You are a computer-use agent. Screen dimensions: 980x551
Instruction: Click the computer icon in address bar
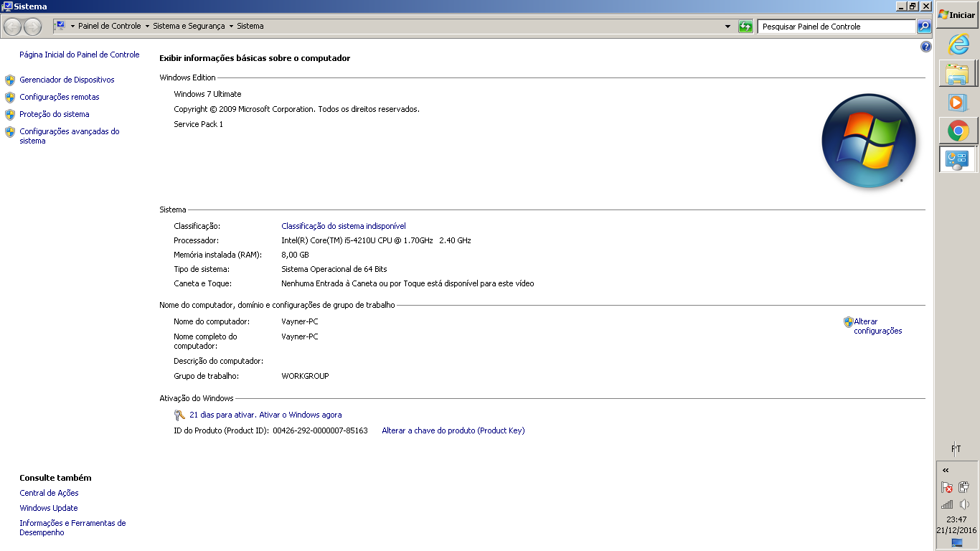60,26
